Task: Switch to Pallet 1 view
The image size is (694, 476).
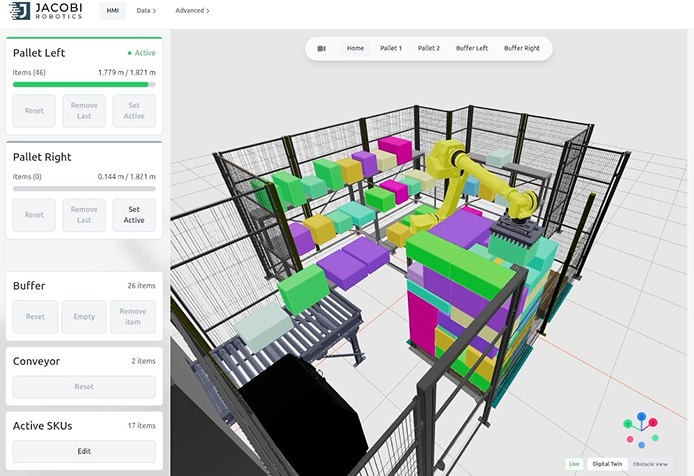Action: pos(391,48)
